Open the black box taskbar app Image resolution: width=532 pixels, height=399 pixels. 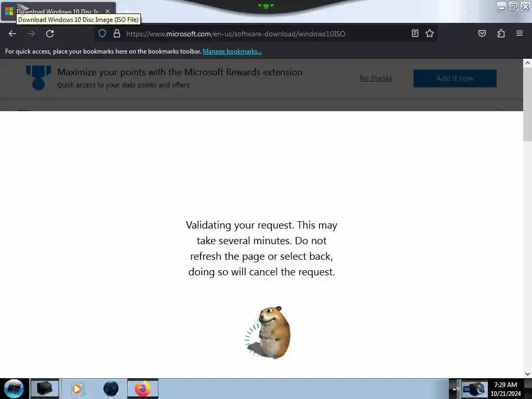point(45,389)
